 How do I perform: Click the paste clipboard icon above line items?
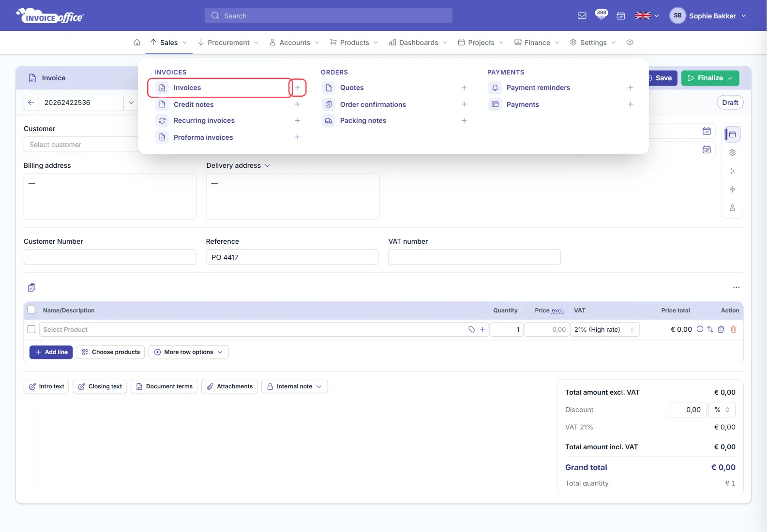pos(31,287)
